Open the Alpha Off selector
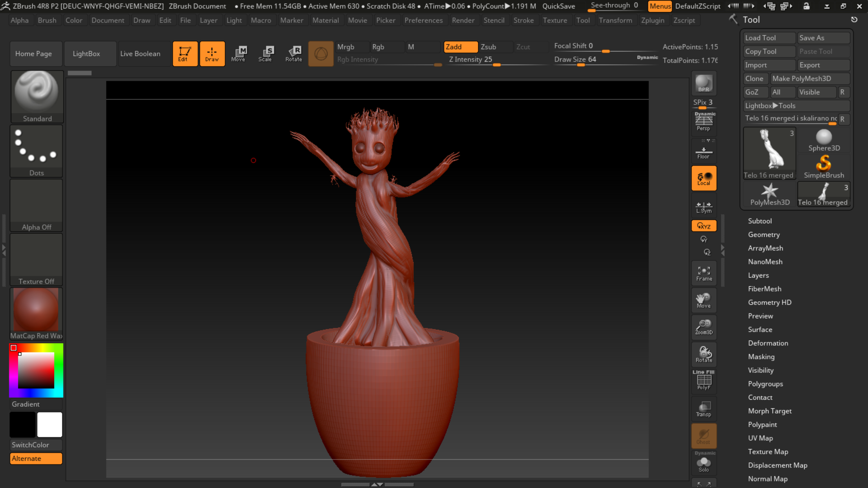Screen dimensions: 868x488 point(37,205)
